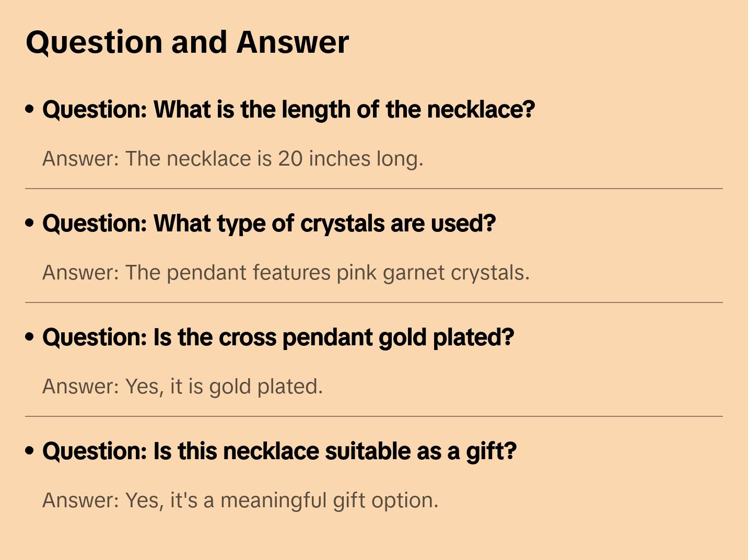Click the bullet beside the gift question
Image resolution: width=748 pixels, height=560 pixels.
click(30, 451)
